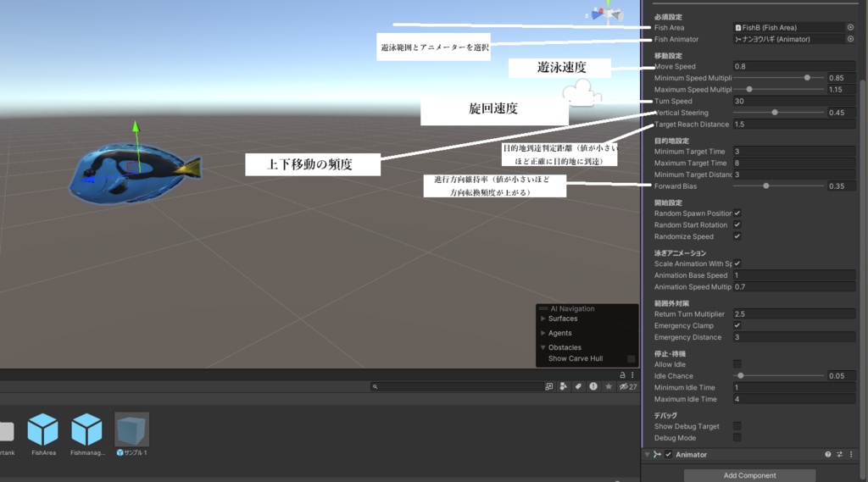Viewport: 868px width, 482px height.
Task: Open object picker for Fish Area field
Action: point(850,27)
